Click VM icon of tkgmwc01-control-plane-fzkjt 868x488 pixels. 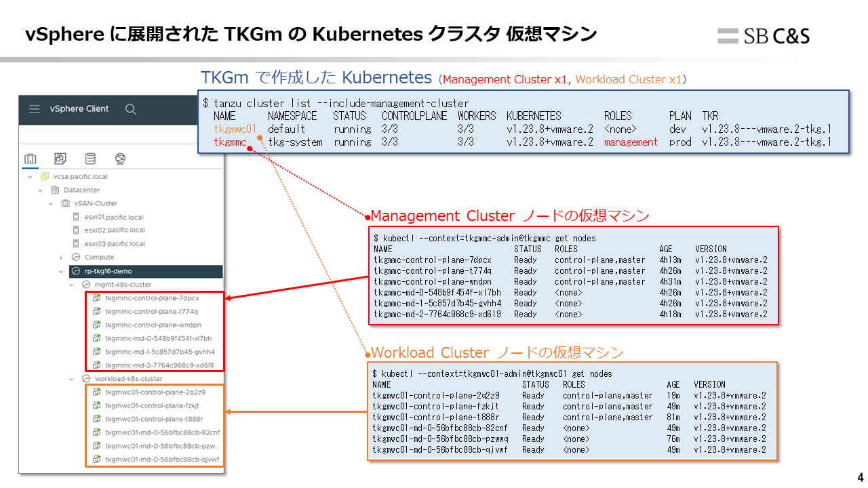click(96, 405)
